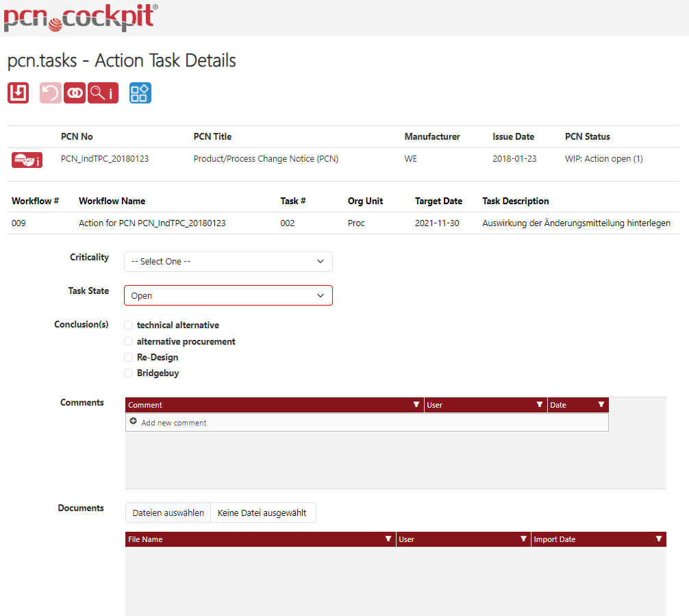Open the filter on the comments Date column

(601, 405)
